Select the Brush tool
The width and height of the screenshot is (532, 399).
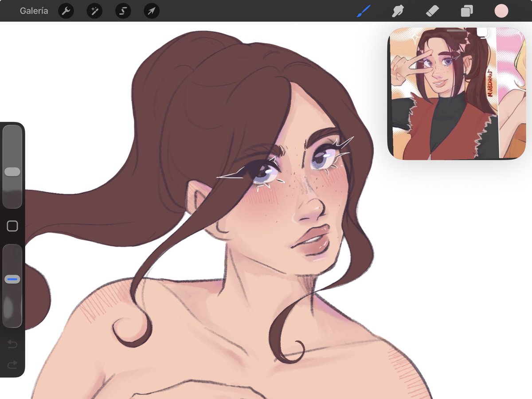pyautogui.click(x=364, y=11)
